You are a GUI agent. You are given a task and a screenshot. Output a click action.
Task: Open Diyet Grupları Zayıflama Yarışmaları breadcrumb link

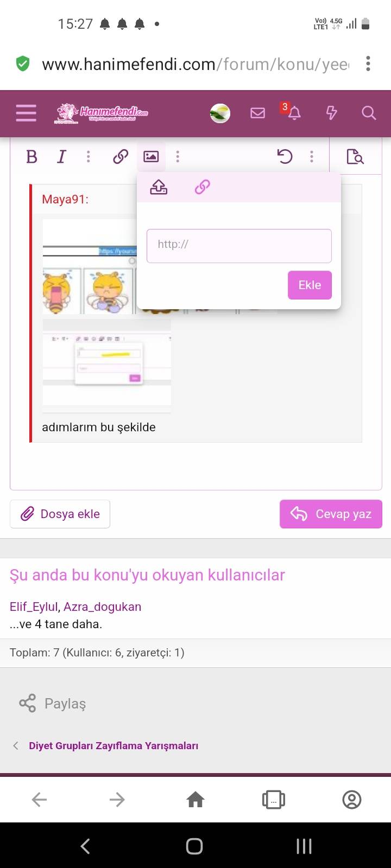click(x=113, y=745)
